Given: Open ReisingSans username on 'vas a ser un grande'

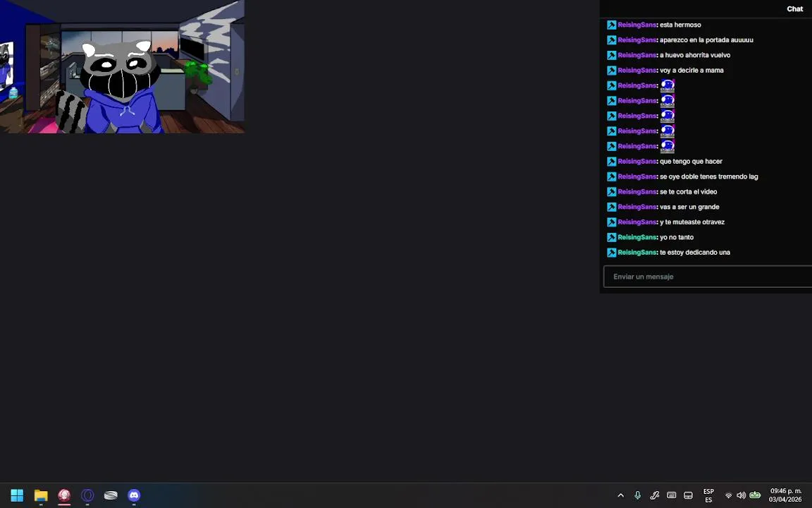Looking at the screenshot, I should coord(637,207).
